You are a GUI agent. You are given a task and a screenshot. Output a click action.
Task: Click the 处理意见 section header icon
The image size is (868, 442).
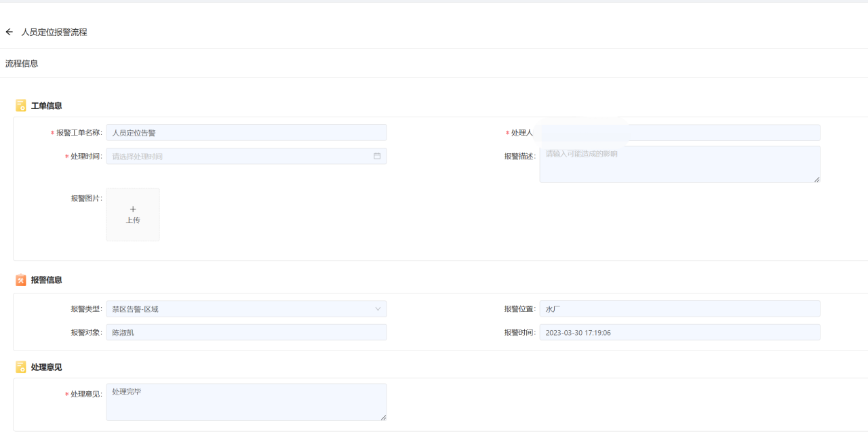21,367
